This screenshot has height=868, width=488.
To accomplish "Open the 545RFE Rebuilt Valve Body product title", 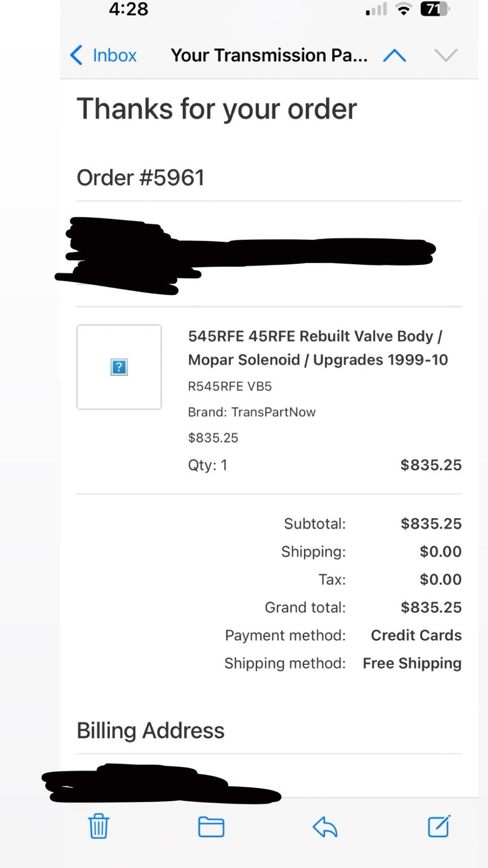I will pos(318,348).
